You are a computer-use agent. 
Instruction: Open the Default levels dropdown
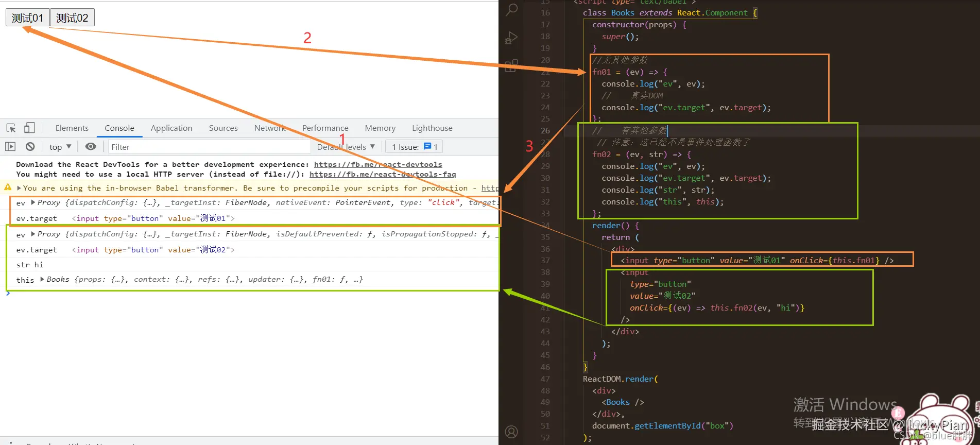click(x=346, y=147)
